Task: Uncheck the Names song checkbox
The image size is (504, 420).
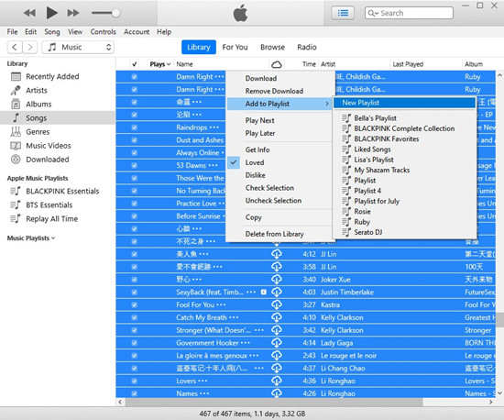Action: 135,393
